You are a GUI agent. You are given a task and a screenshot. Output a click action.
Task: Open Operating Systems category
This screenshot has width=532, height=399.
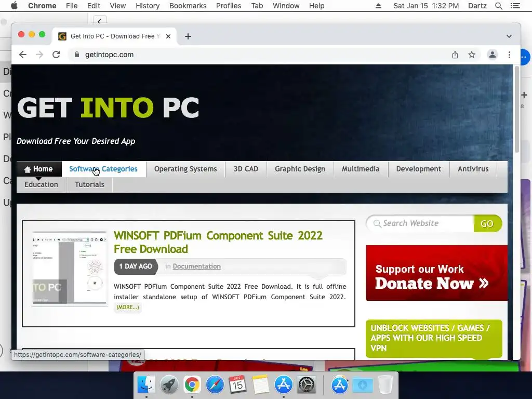tap(185, 169)
